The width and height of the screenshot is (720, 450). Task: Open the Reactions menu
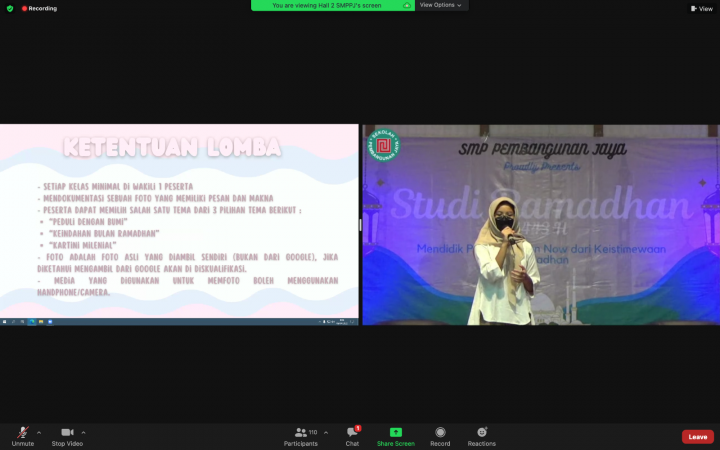[x=481, y=437]
